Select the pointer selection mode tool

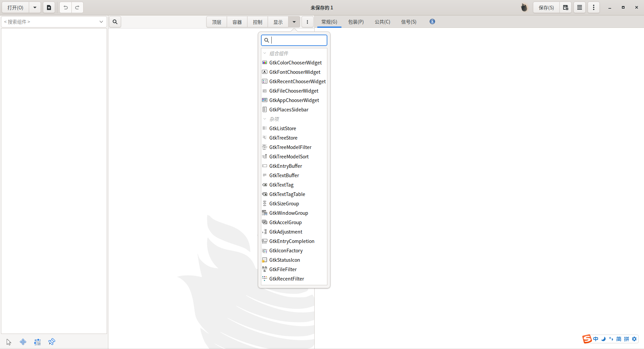[x=8, y=342]
